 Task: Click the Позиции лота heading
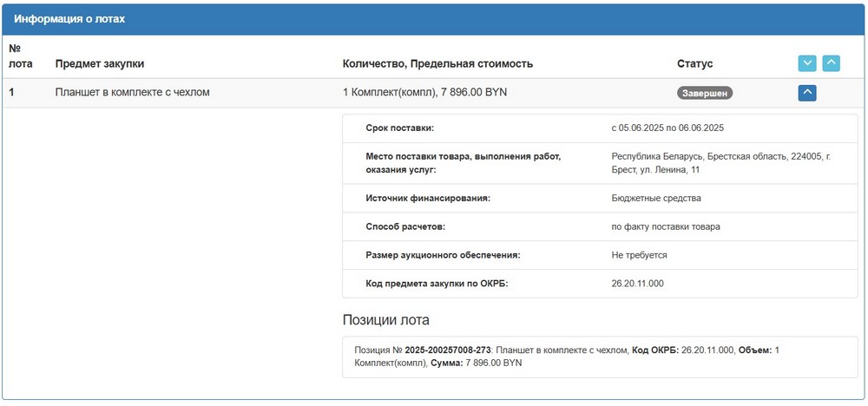coord(385,319)
